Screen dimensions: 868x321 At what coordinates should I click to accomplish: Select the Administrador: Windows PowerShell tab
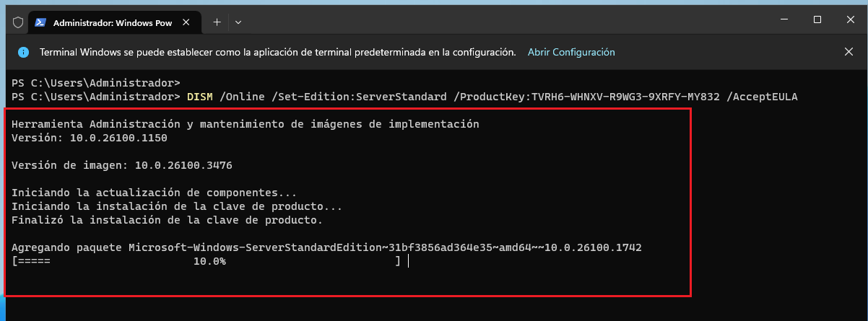tap(114, 22)
